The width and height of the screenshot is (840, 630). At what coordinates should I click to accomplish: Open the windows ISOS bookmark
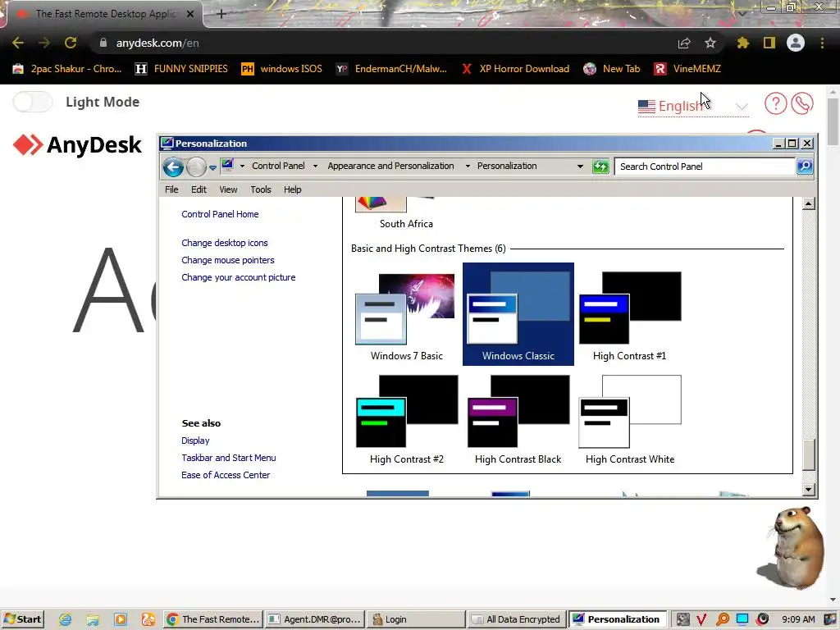[282, 69]
